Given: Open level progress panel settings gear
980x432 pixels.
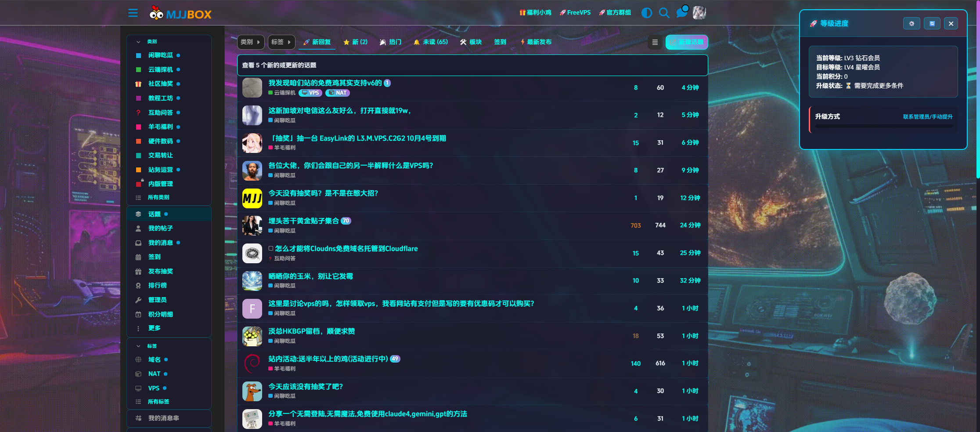Looking at the screenshot, I should (912, 24).
